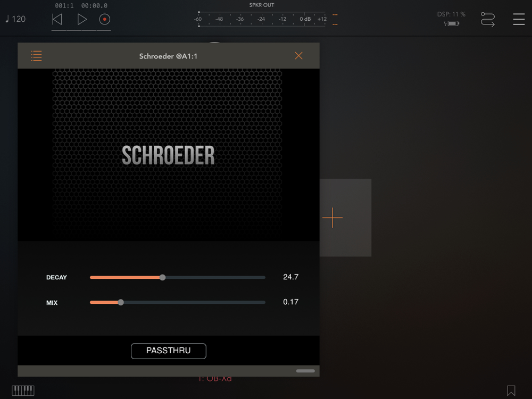Click the SPKR OUT level meter
This screenshot has width=532, height=399.
click(x=262, y=19)
